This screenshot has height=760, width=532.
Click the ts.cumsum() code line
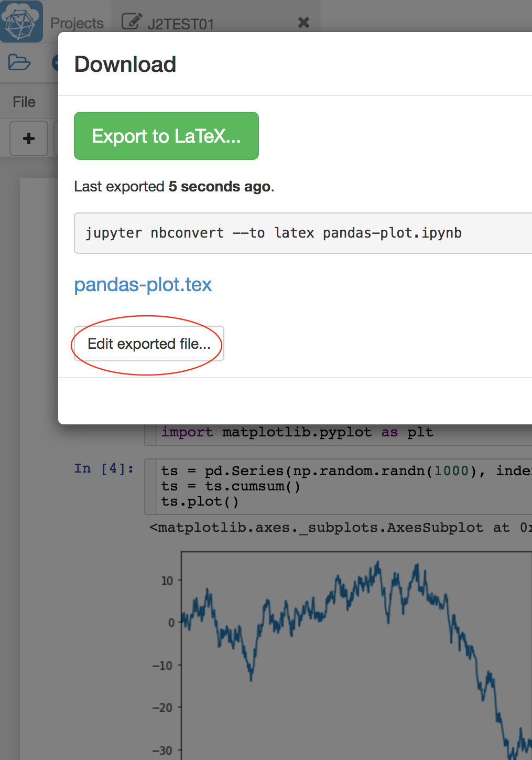[231, 486]
